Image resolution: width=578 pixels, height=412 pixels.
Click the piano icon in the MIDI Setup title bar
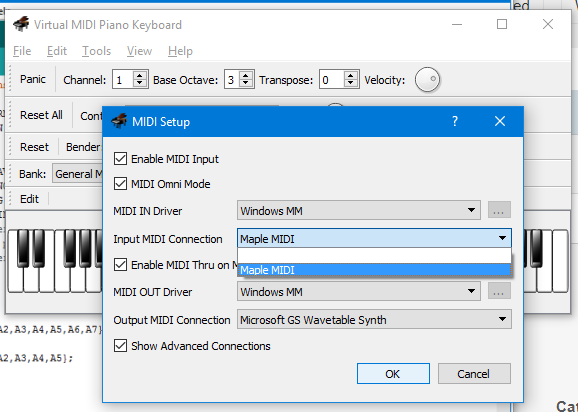pos(119,121)
